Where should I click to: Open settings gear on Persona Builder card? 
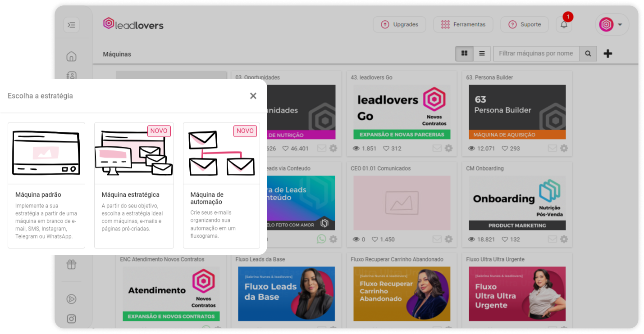pos(564,148)
